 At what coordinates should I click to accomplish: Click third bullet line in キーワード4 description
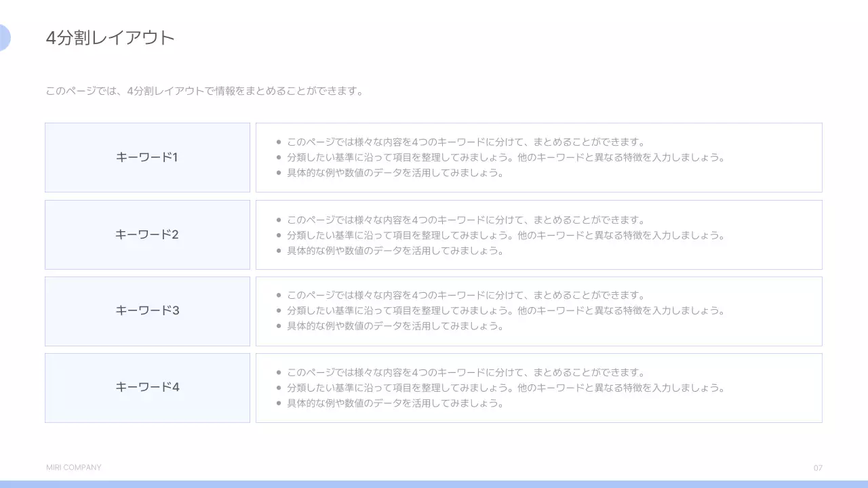click(395, 403)
